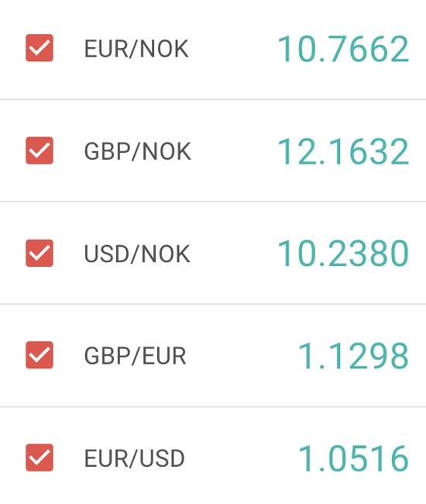The image size is (426, 504).
Task: Click the 10.2380 rate value
Action: (343, 254)
